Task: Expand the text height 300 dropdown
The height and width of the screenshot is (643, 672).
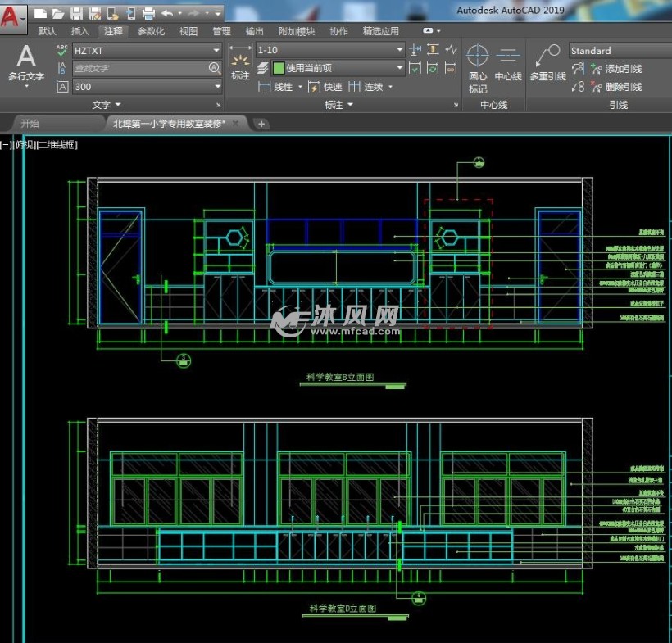Action: click(217, 87)
